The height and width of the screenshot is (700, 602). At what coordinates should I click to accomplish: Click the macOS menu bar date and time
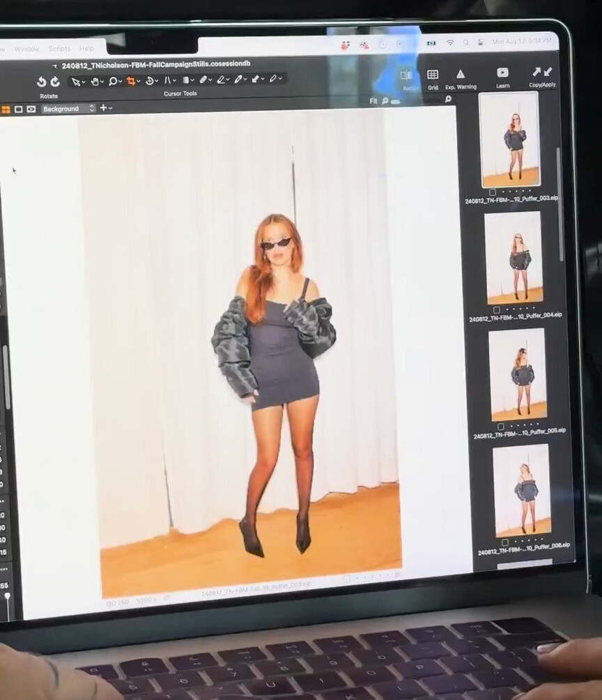521,41
